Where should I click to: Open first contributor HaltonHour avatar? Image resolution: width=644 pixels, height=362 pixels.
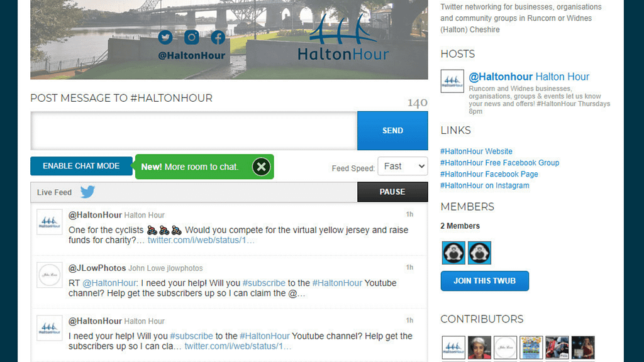click(x=453, y=347)
